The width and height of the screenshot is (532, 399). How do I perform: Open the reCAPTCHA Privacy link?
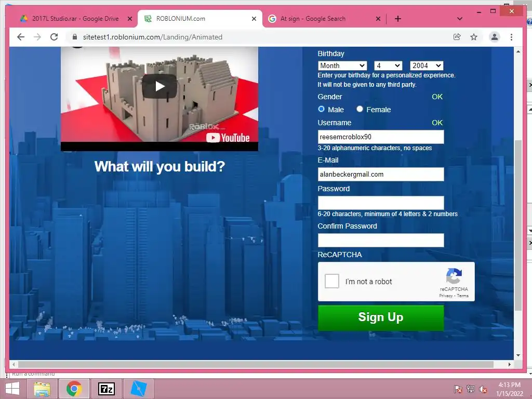[445, 296]
